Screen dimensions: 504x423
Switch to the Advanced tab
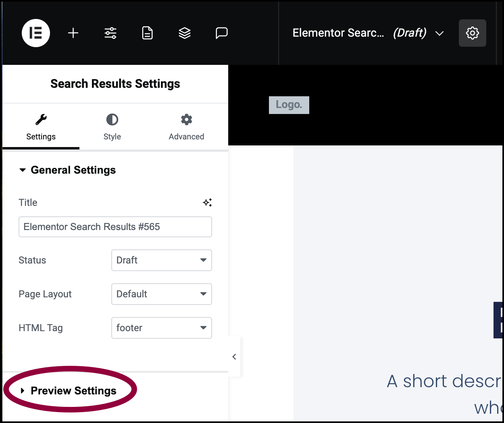186,127
